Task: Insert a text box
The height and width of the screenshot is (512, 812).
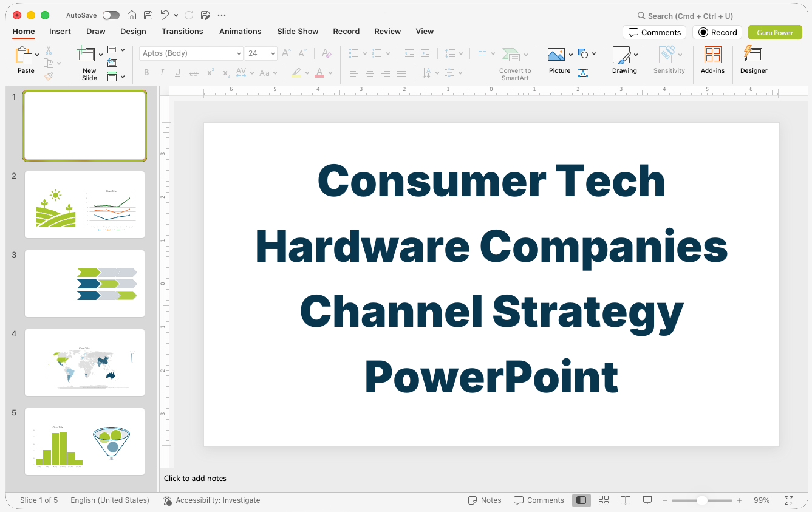Action: 583,73
